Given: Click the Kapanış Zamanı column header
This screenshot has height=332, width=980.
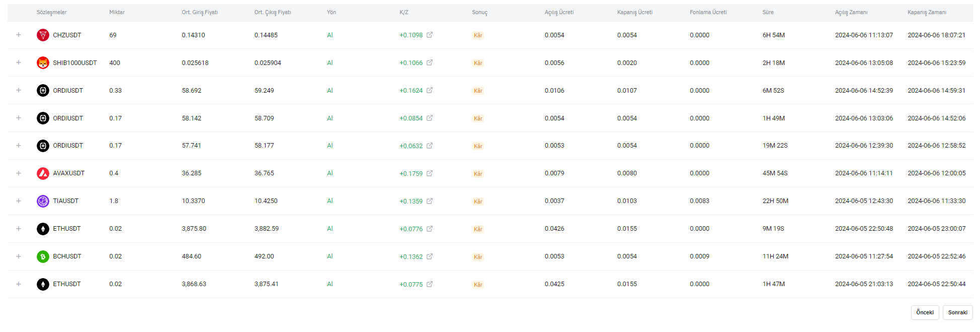Looking at the screenshot, I should [x=927, y=12].
